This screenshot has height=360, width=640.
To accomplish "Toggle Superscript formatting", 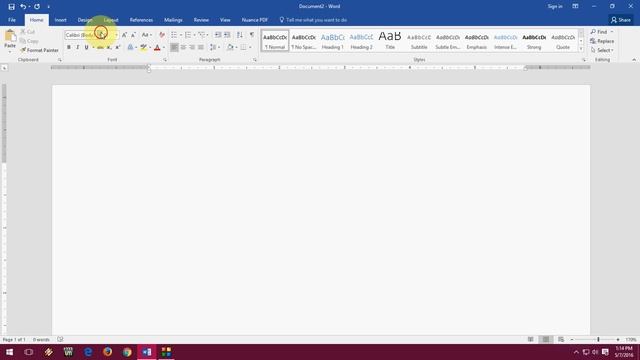I will point(118,47).
